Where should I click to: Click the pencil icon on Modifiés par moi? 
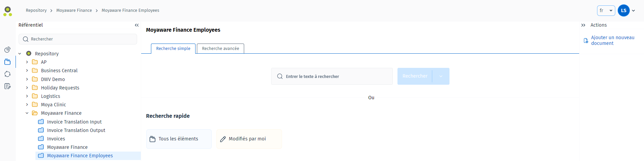pyautogui.click(x=223, y=139)
